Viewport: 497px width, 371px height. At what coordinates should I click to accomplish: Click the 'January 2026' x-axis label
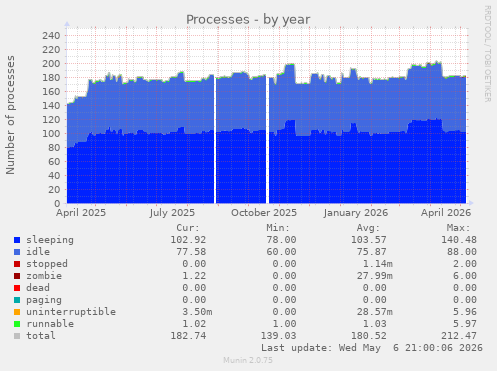point(356,213)
